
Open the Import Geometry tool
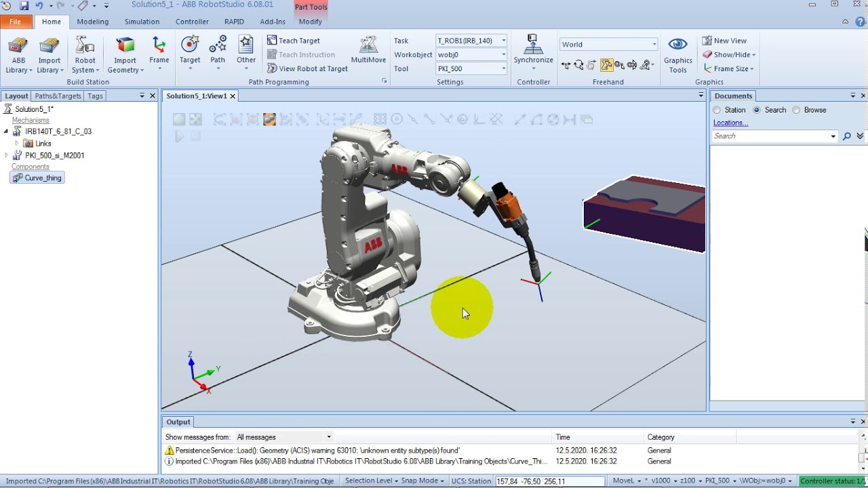tap(125, 56)
